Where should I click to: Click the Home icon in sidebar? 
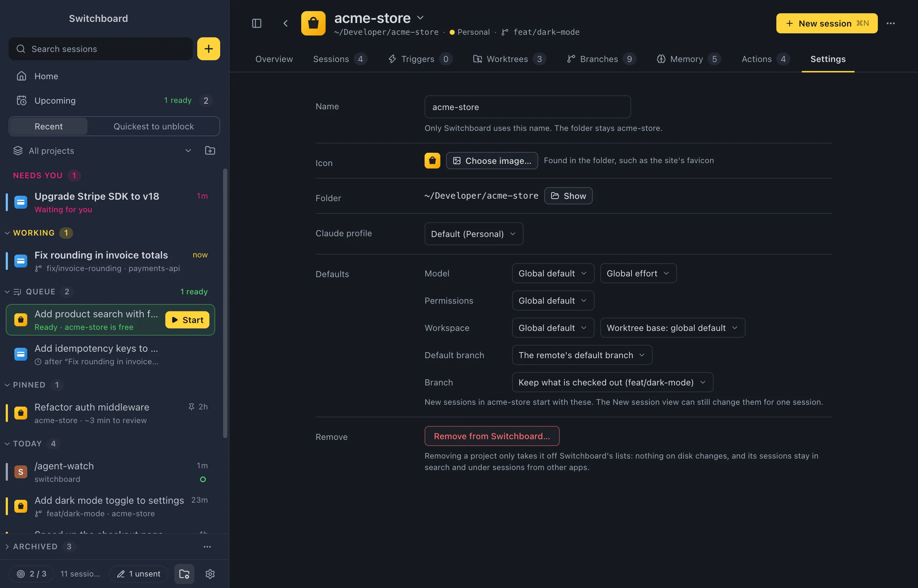pos(22,76)
